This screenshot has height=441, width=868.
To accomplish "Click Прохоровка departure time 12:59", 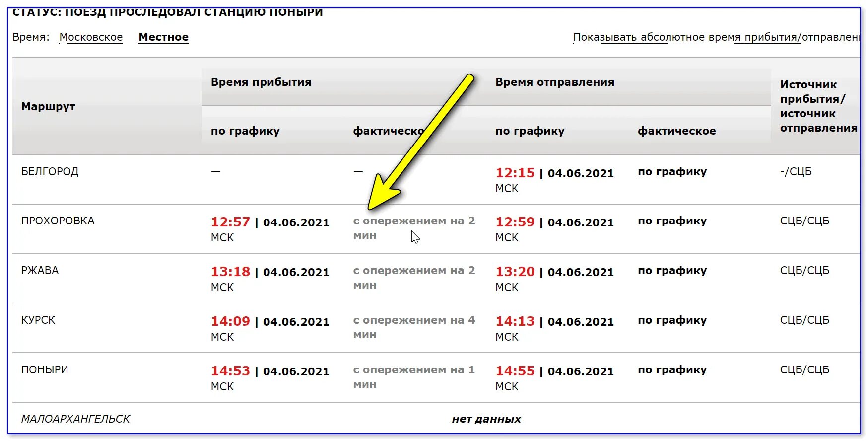I will click(x=515, y=222).
